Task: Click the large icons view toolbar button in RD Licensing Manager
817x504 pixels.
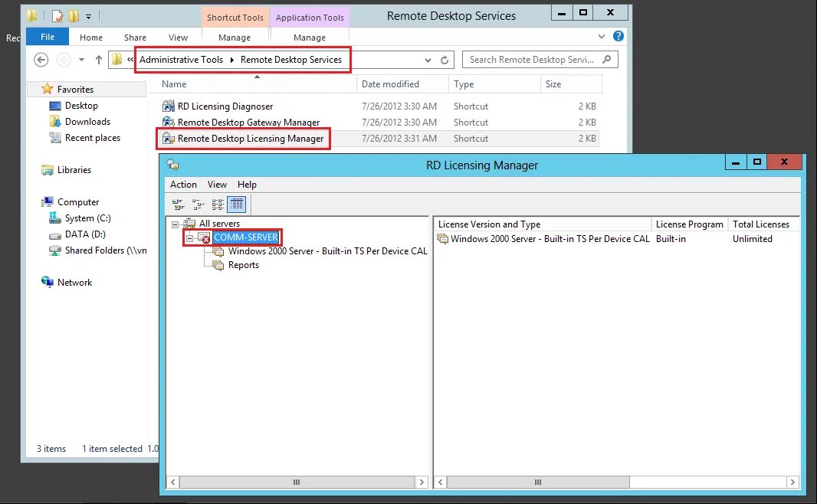Action: tap(179, 204)
